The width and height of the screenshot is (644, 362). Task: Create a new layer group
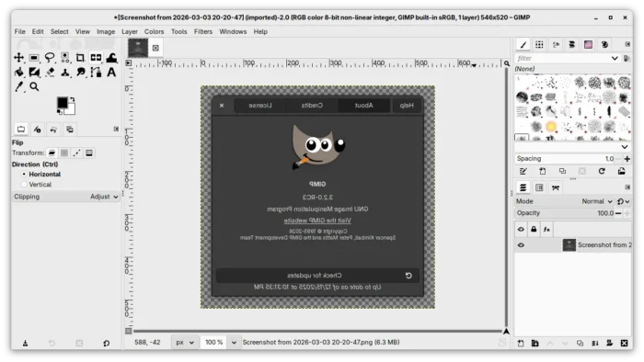tap(535, 343)
